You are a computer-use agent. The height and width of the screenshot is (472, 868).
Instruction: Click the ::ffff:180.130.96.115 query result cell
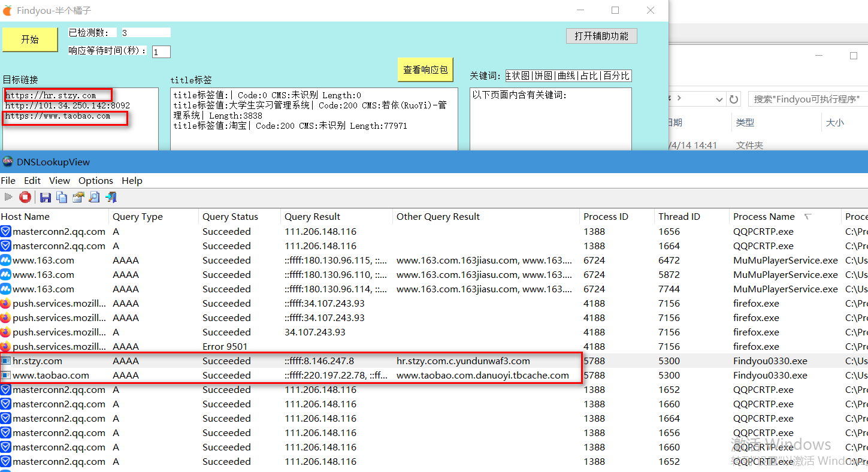(336, 260)
